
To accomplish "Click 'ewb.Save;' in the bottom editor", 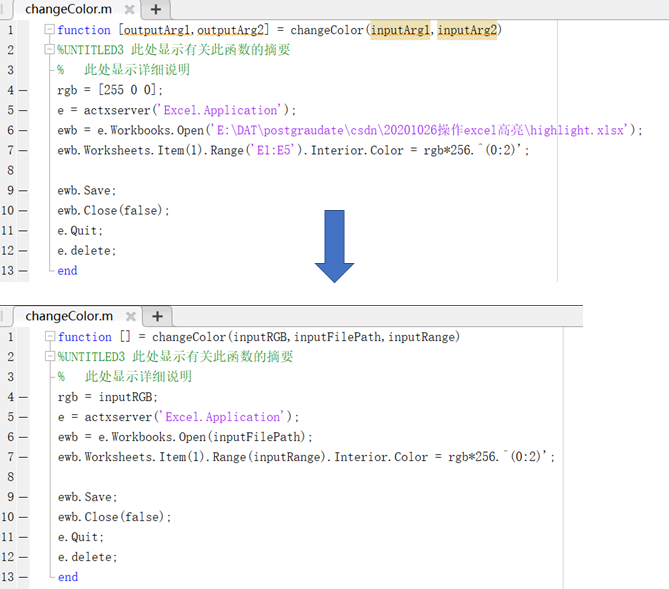I will click(87, 497).
